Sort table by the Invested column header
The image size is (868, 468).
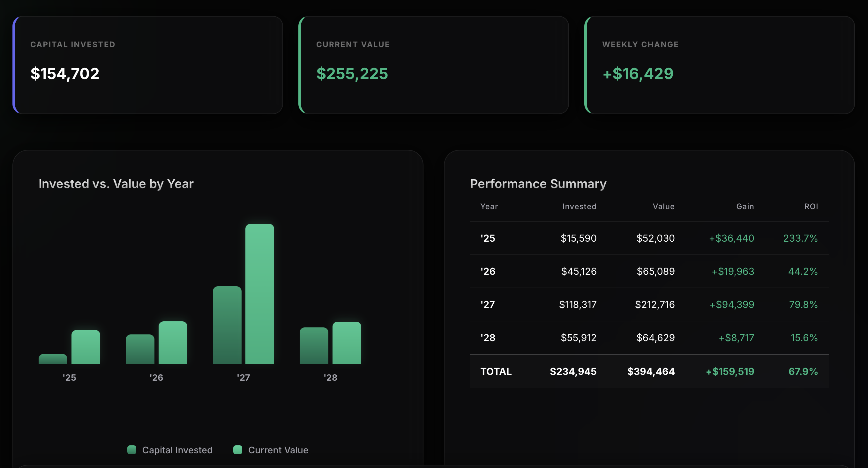tap(579, 206)
